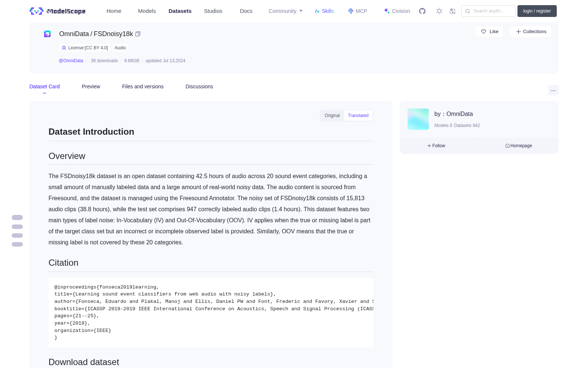Click the heart icon on Like

(484, 32)
